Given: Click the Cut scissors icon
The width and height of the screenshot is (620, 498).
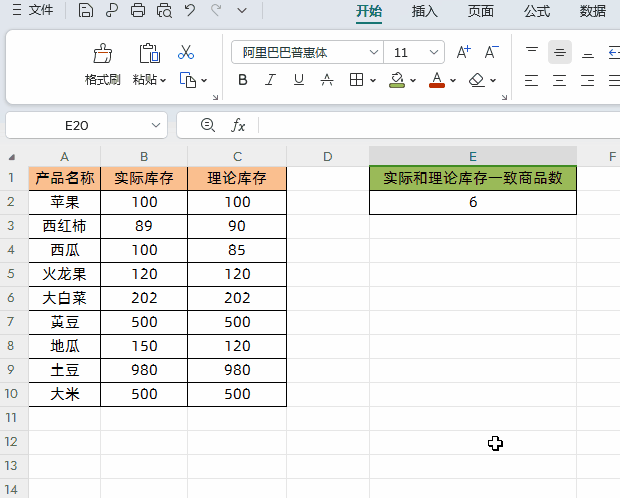Looking at the screenshot, I should pyautogui.click(x=186, y=52).
